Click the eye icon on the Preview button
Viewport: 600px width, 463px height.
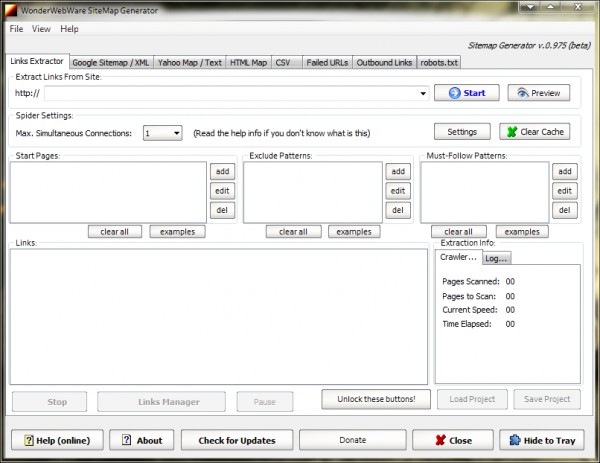tap(523, 93)
